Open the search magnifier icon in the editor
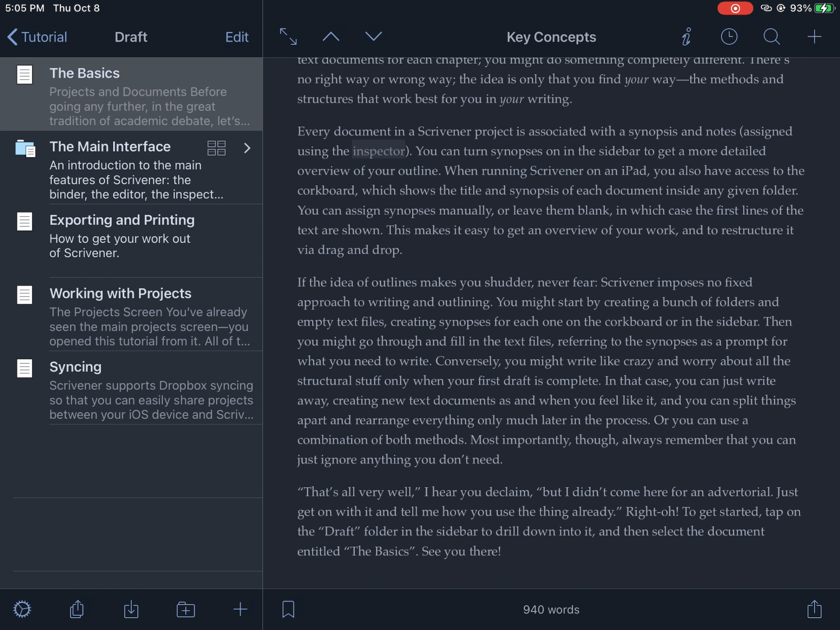The width and height of the screenshot is (840, 630). (x=772, y=37)
